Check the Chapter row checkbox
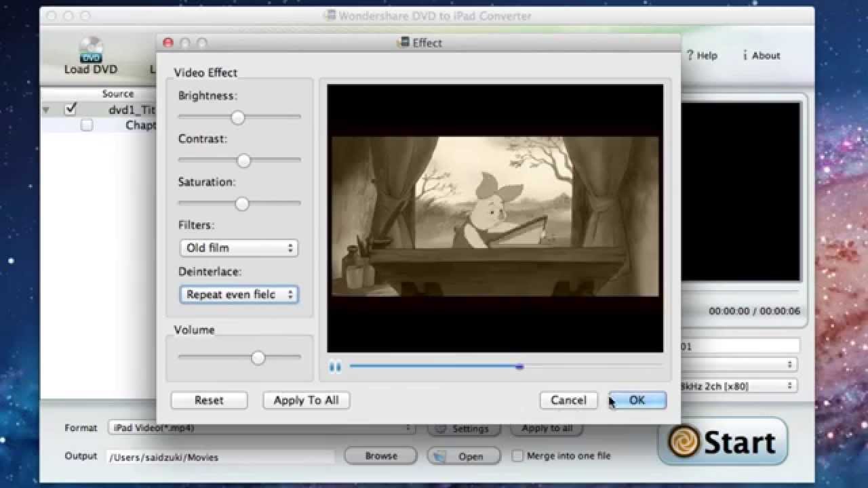 87,125
